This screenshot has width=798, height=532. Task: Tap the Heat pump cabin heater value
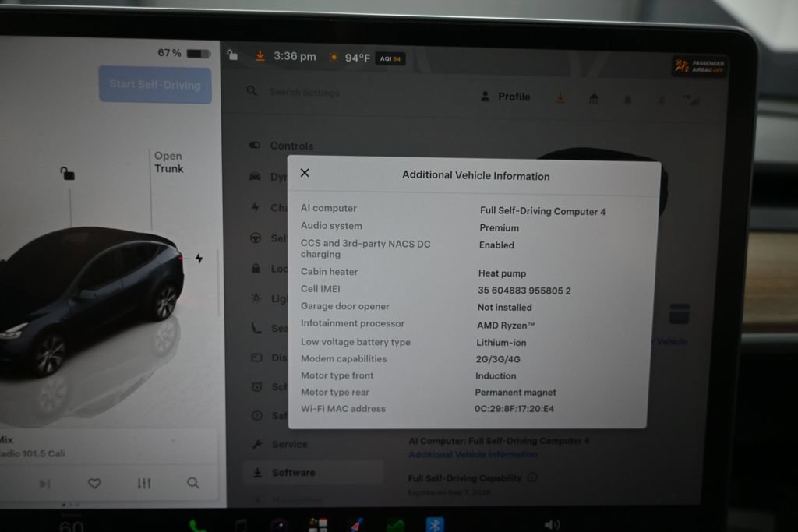503,273
